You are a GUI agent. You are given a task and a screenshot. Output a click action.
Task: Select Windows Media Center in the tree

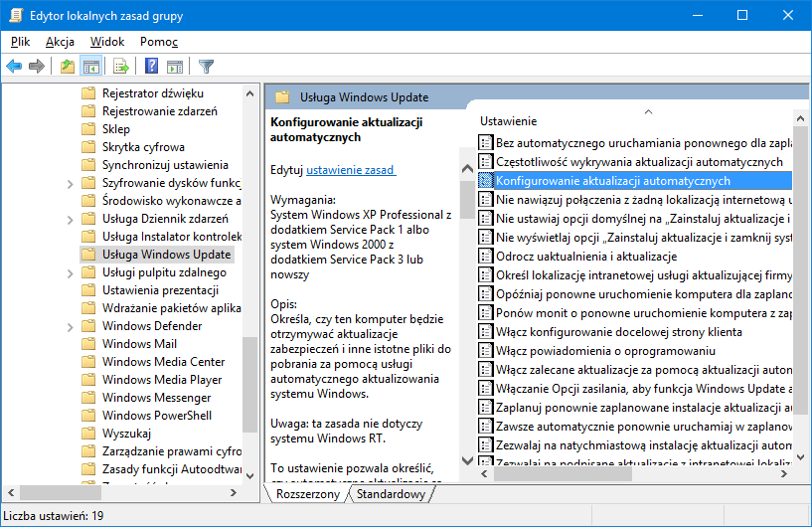(164, 361)
